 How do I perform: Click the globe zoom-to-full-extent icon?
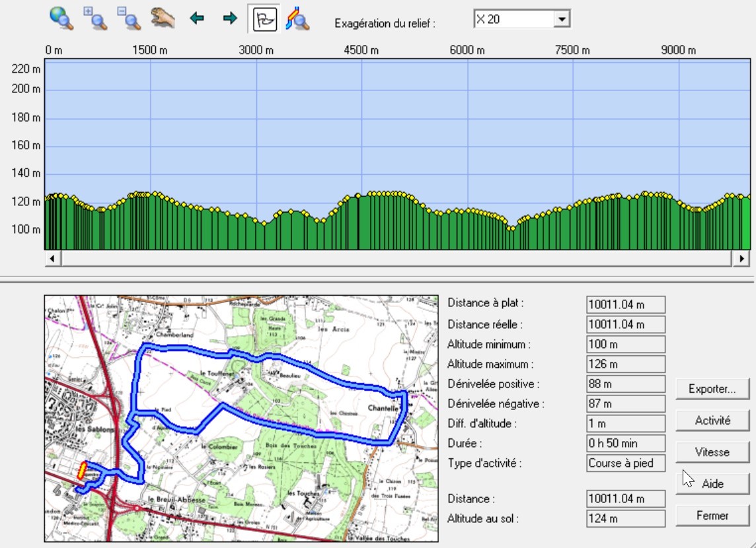[61, 18]
